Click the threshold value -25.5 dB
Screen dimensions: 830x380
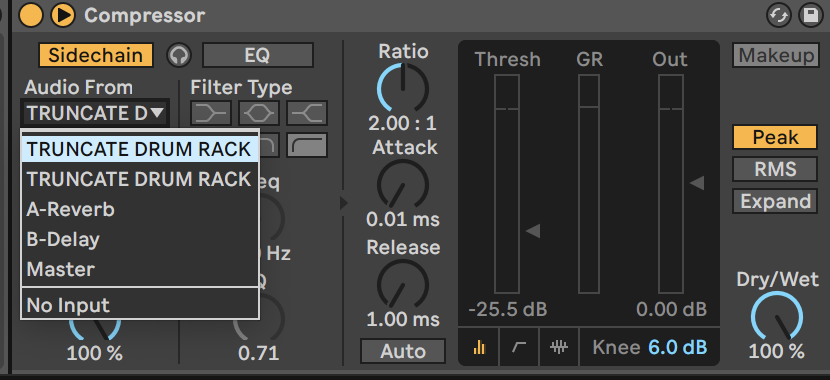click(x=508, y=309)
